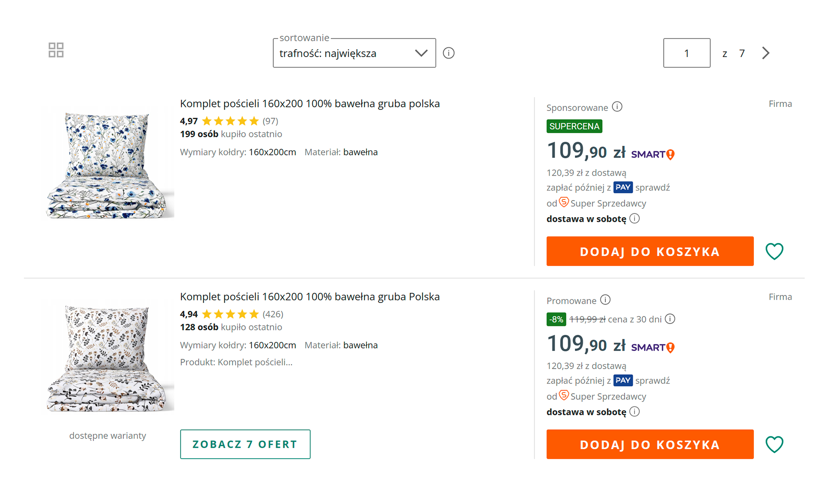Go to next results page arrow

(766, 53)
